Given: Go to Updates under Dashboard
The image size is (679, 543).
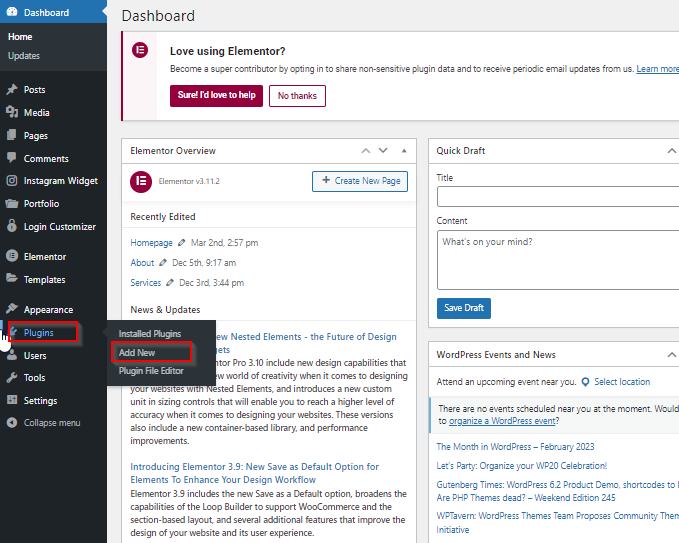Looking at the screenshot, I should click(x=24, y=56).
